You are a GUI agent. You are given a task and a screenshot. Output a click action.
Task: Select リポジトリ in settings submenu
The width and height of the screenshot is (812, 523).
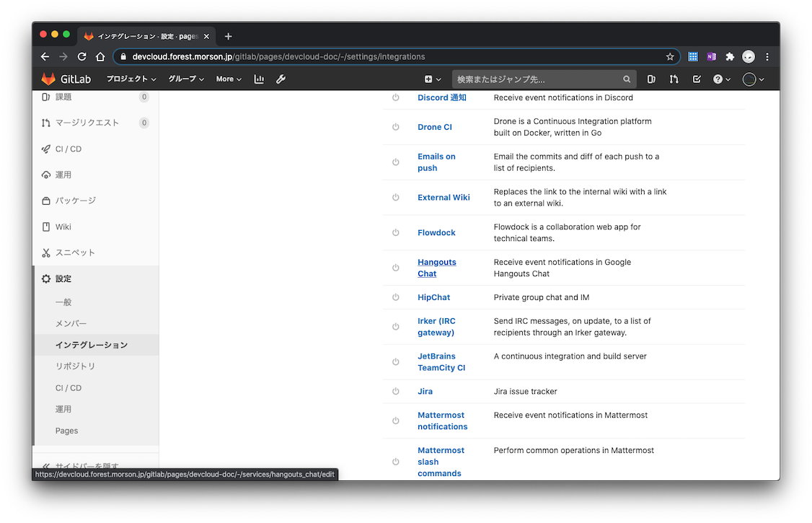click(x=75, y=366)
